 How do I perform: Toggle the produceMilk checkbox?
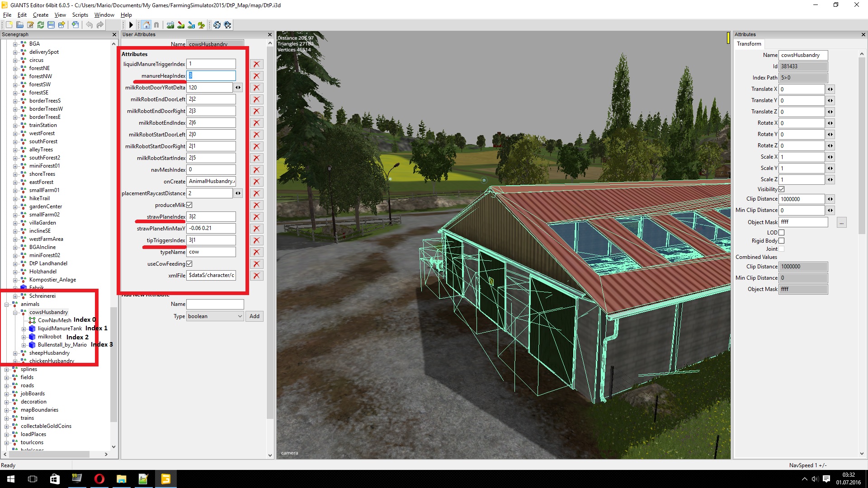click(x=189, y=205)
